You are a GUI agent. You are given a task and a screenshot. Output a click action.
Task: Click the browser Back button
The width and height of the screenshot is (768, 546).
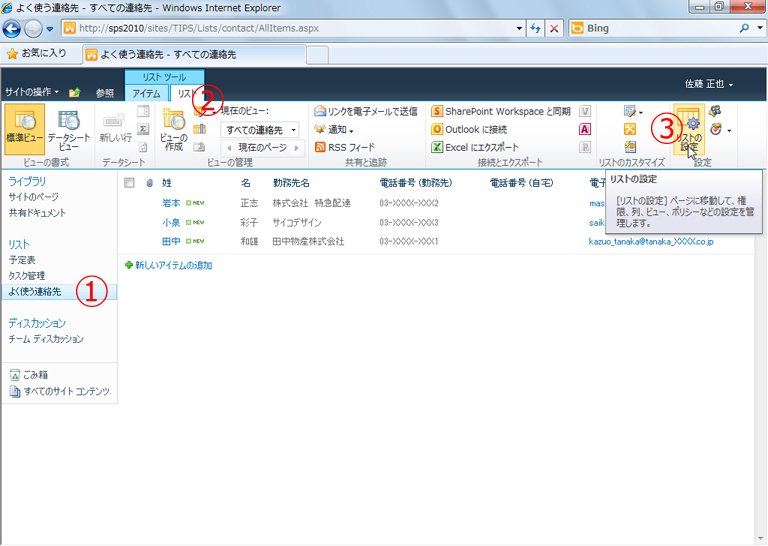coord(12,28)
